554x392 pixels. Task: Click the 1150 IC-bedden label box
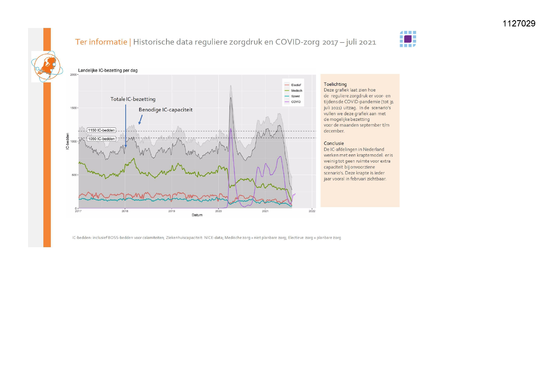click(x=101, y=130)
